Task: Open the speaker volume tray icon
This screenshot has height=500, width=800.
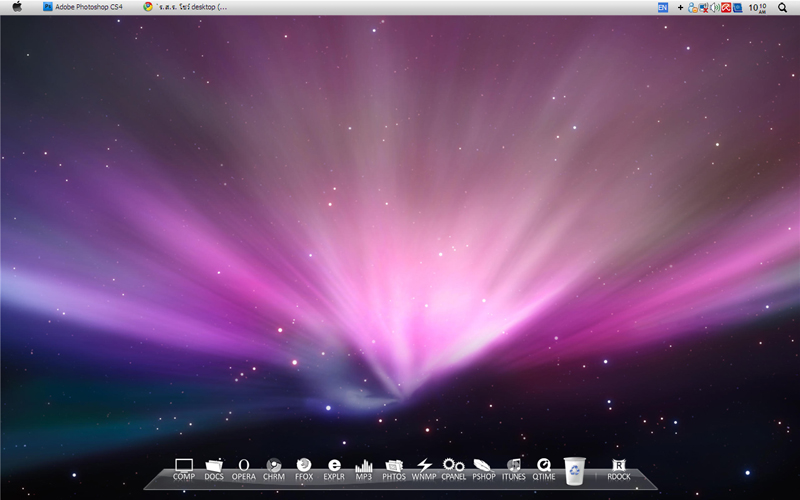Action: coord(715,7)
